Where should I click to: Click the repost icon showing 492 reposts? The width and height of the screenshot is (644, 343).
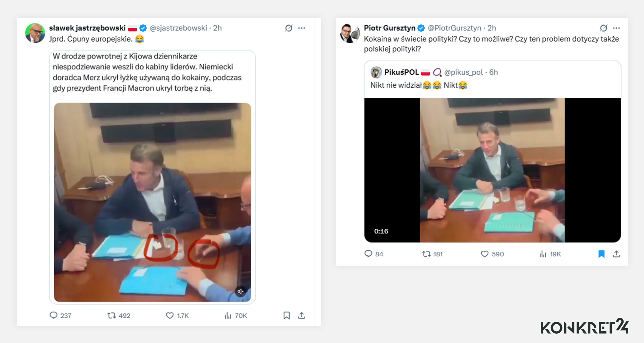tap(111, 315)
